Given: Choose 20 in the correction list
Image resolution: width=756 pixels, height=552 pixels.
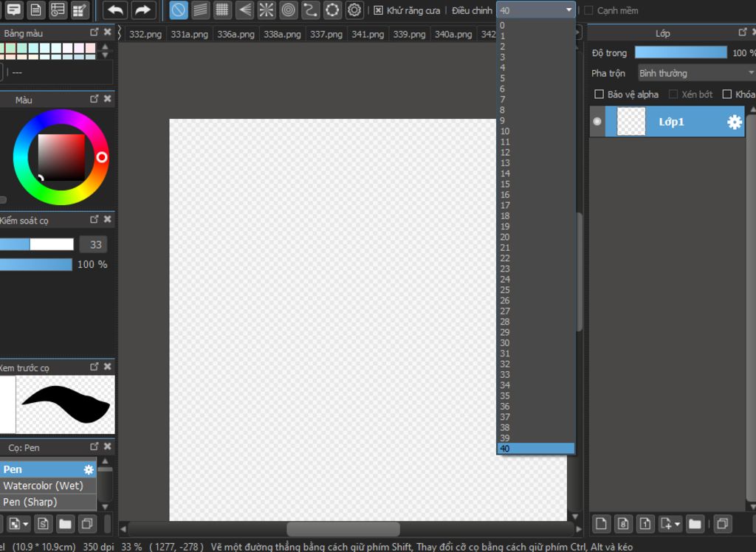Looking at the screenshot, I should point(536,237).
